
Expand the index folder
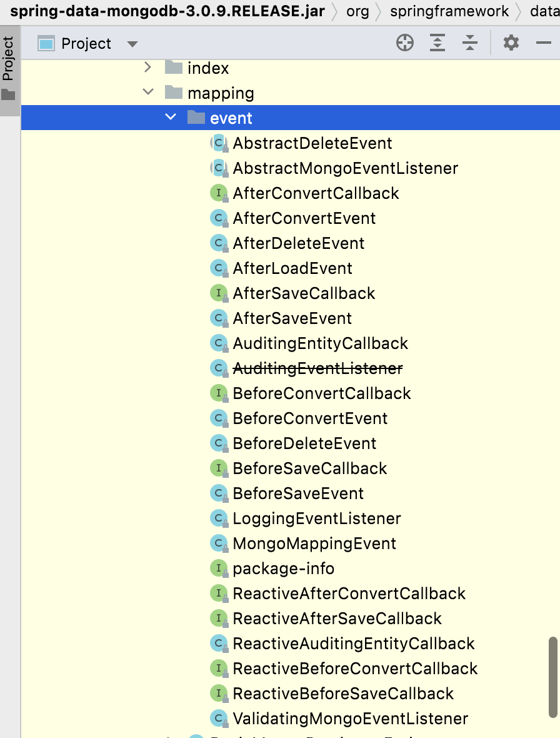(x=147, y=68)
